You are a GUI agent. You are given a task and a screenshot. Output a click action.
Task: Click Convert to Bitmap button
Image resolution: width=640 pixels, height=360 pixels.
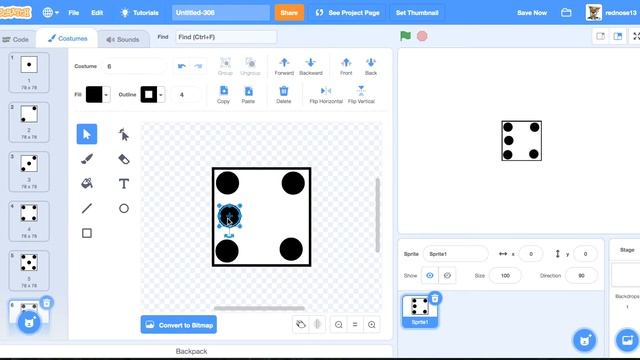(x=179, y=325)
